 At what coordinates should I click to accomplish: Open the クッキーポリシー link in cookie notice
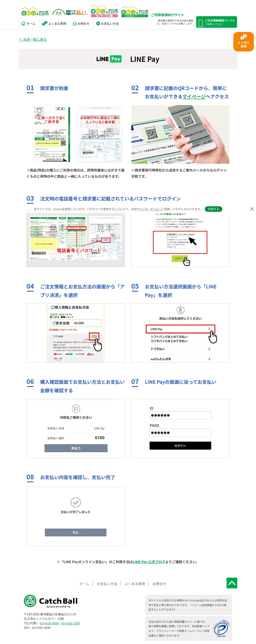coord(150,209)
